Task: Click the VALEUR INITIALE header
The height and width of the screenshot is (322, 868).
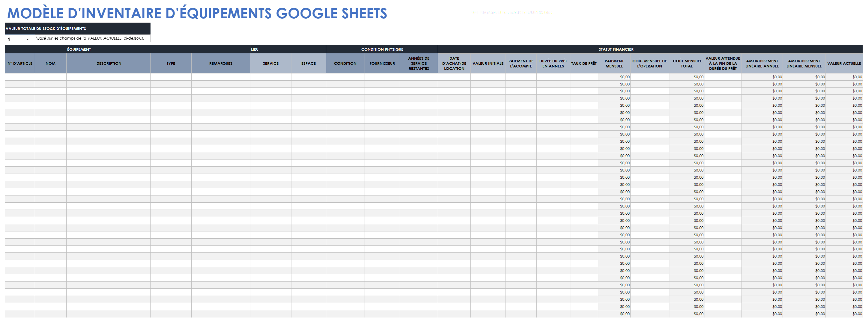Action: tap(488, 63)
